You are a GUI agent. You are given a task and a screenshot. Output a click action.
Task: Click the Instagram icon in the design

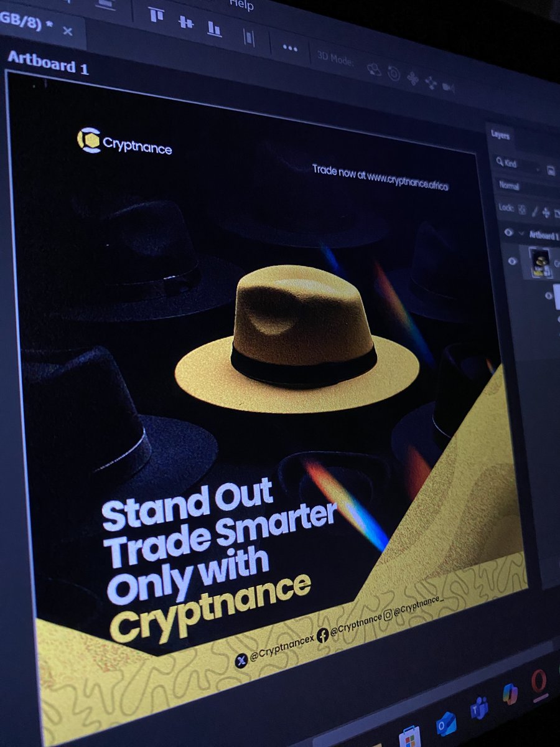387,614
